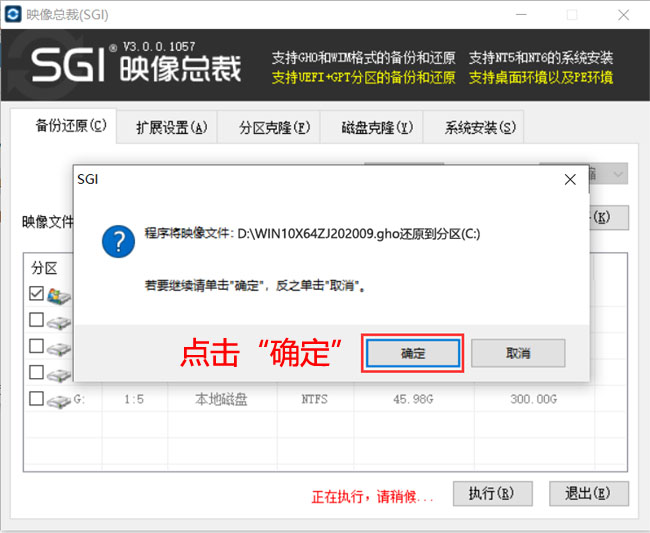The image size is (650, 533).
Task: Check the G: partition checkbox
Action: (36, 398)
